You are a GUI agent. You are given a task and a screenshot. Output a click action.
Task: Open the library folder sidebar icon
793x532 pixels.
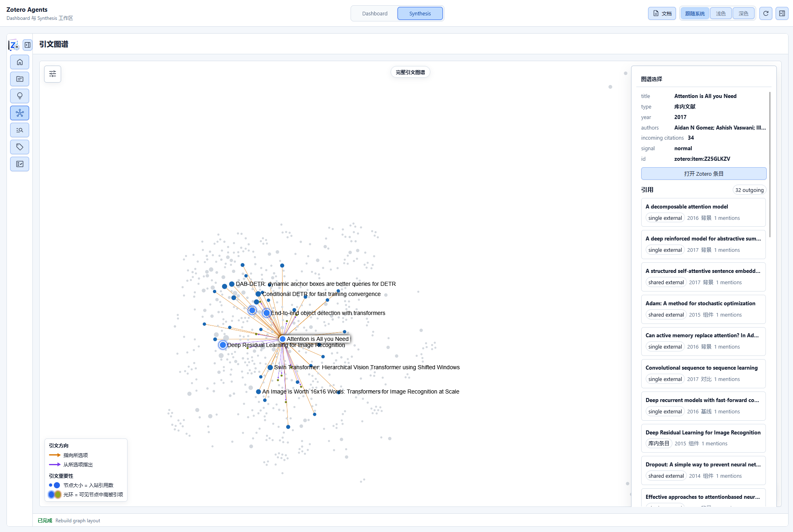pos(19,79)
